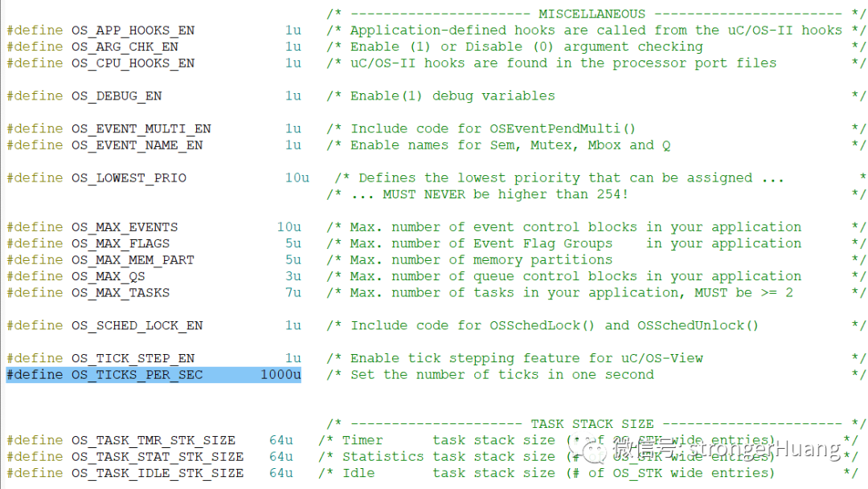Click the OS_MAX_EVENTS identifier
The height and width of the screenshot is (489, 868).
coord(125,227)
